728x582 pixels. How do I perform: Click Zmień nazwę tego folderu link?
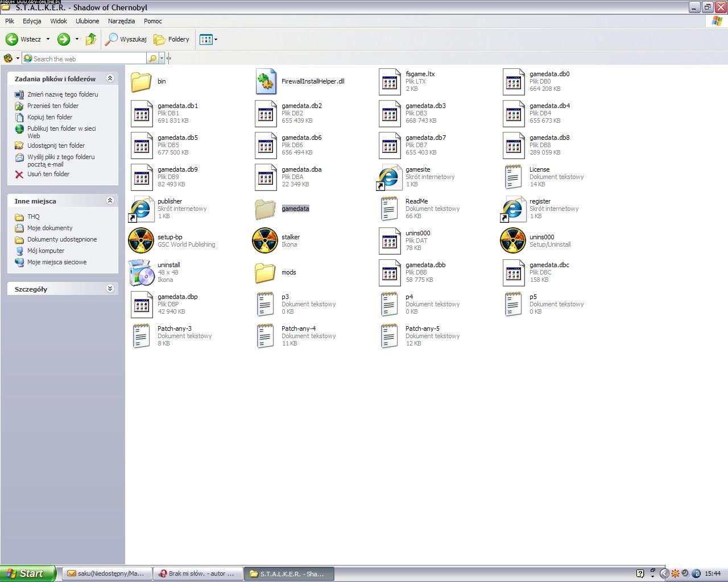[x=63, y=94]
